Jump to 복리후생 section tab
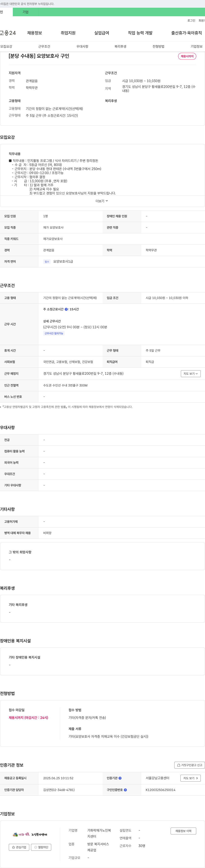The width and height of the screenshot is (205, 868). [120, 46]
